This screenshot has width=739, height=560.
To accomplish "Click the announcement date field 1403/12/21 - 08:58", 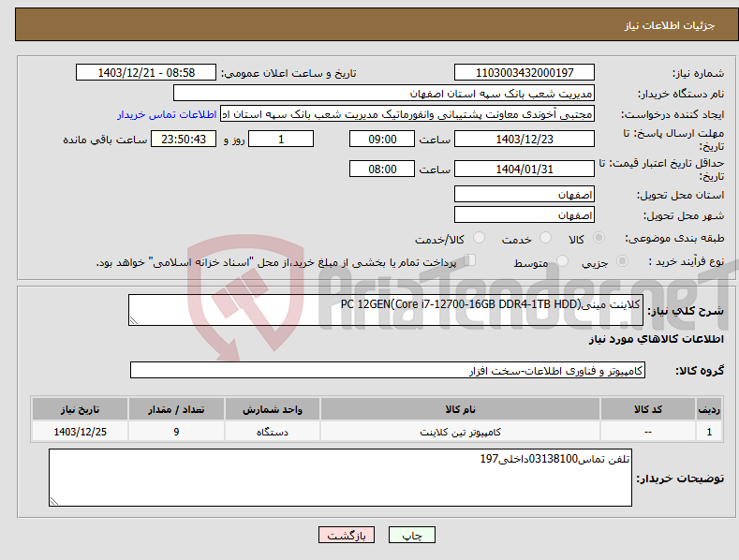I will point(146,73).
